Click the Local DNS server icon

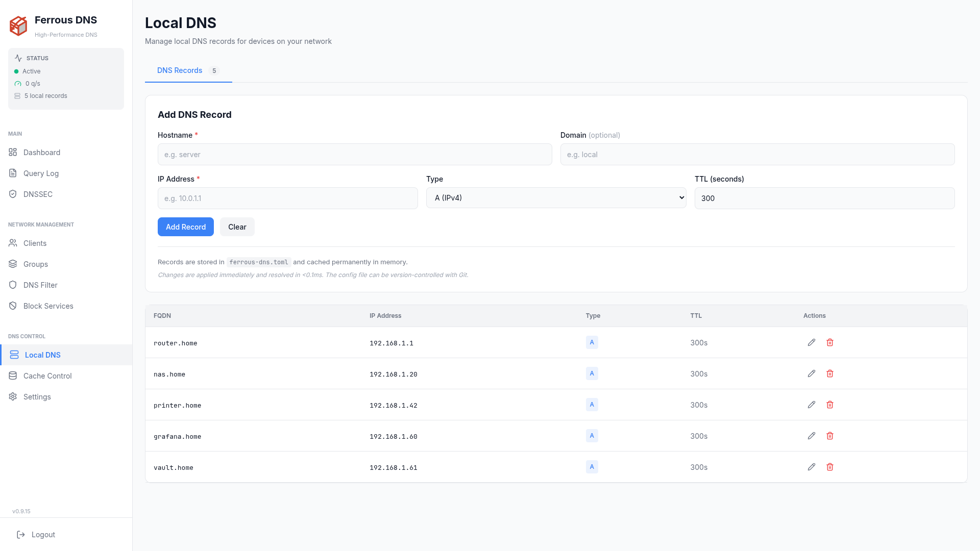(x=14, y=355)
